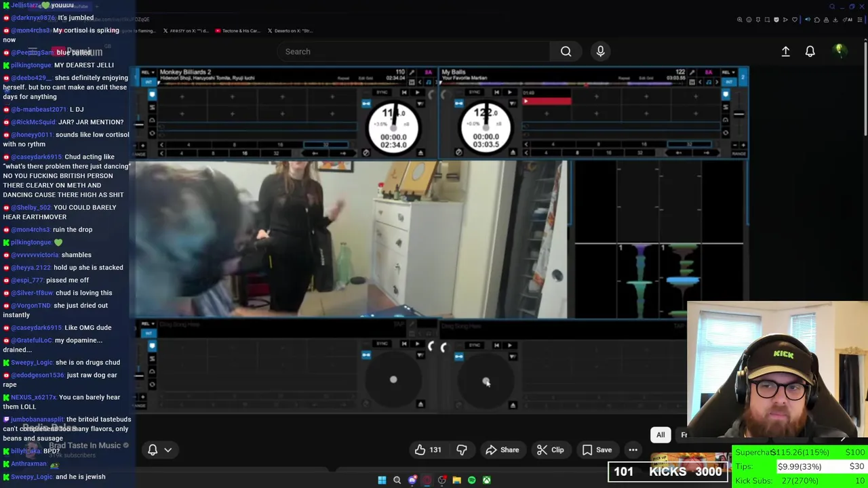Image resolution: width=868 pixels, height=488 pixels.
Task: Jump right deck to track start
Action: [496, 92]
